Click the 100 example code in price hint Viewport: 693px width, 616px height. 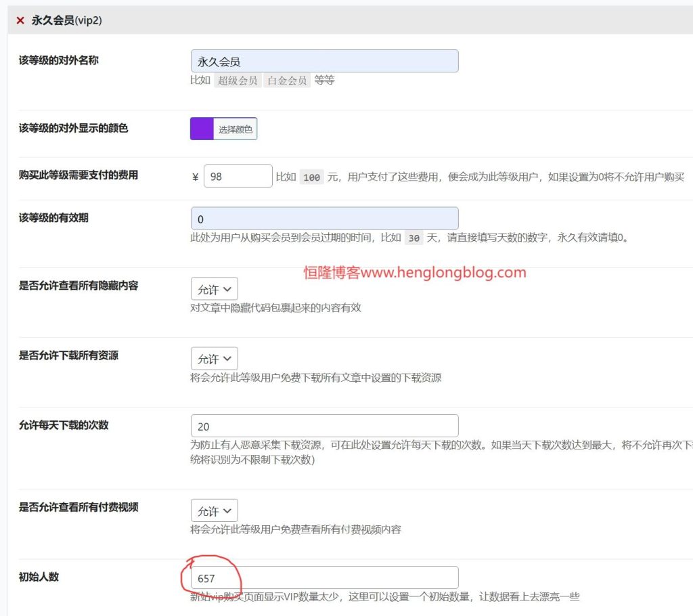(311, 177)
